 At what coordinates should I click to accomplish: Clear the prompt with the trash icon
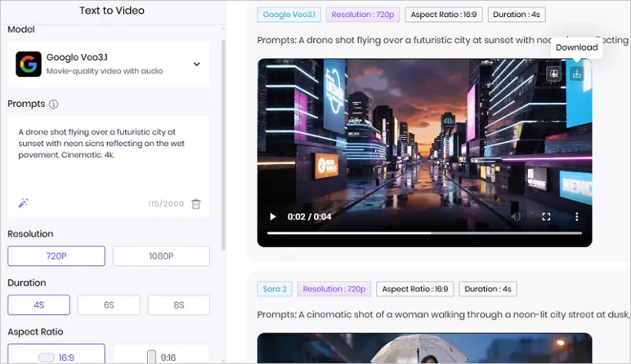pos(196,204)
